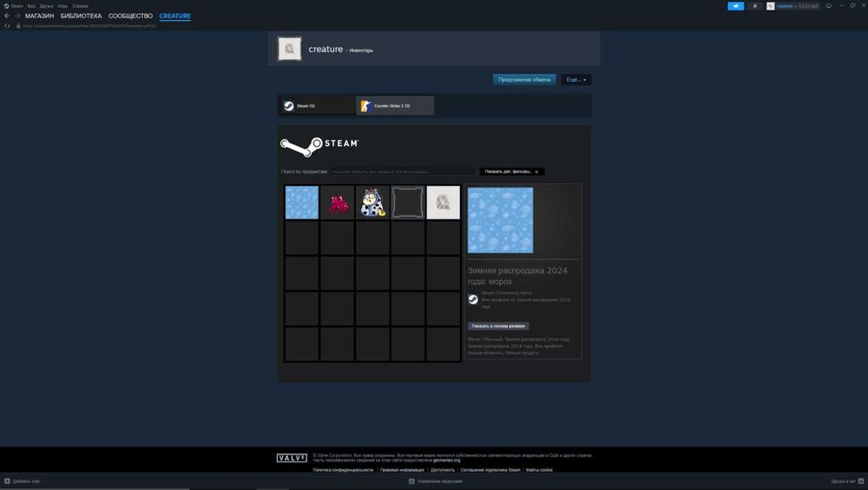Click the large frost background preview

pos(501,220)
